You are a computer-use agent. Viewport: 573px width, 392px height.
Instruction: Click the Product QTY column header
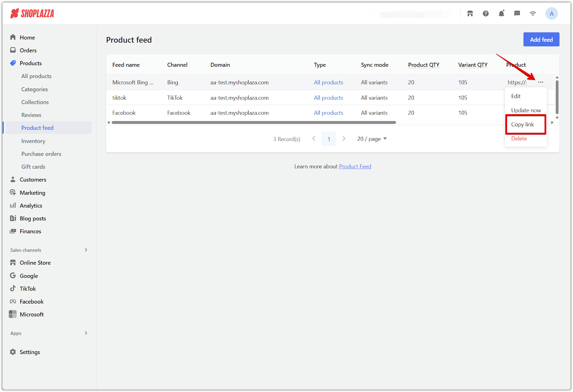click(424, 65)
